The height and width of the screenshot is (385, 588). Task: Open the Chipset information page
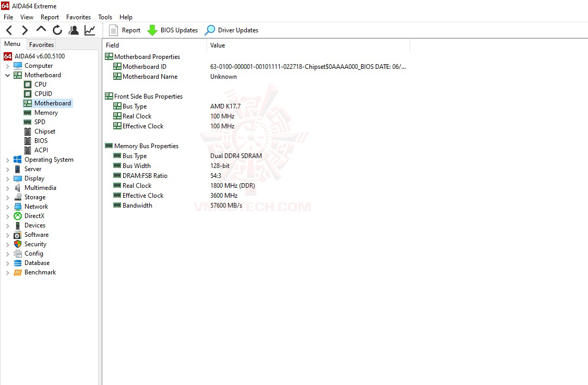(43, 131)
